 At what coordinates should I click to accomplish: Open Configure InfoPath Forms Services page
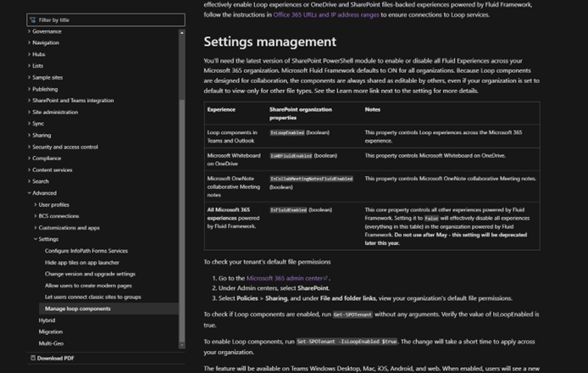point(86,251)
